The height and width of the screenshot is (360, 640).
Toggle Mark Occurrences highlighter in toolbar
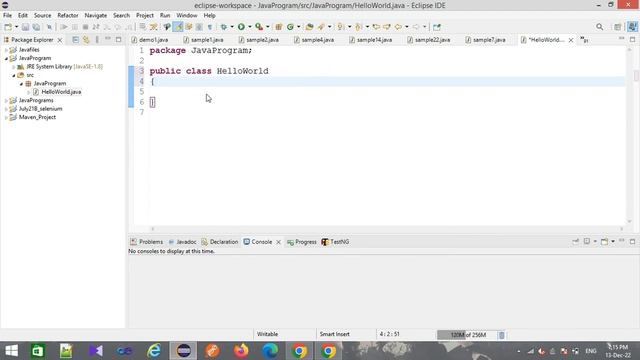click(x=178, y=27)
